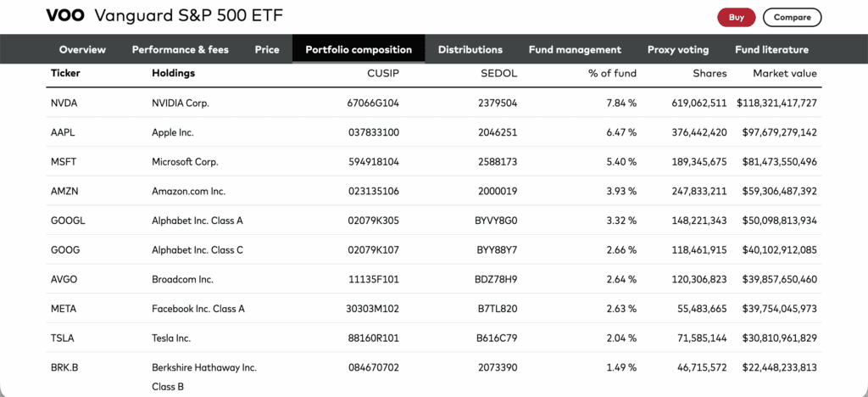Go to the Distributions tab
868x397 pixels.
tap(470, 49)
